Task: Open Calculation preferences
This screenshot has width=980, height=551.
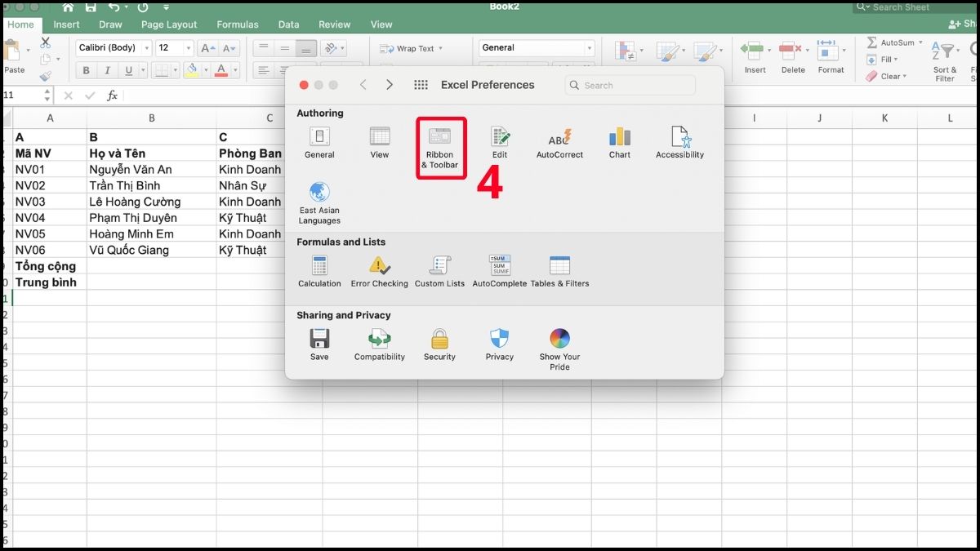Action: pyautogui.click(x=319, y=271)
